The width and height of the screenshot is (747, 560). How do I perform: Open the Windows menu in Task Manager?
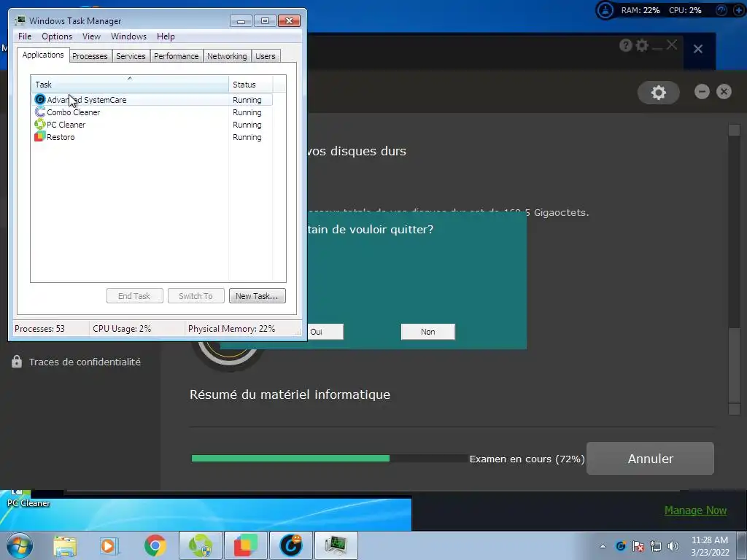click(x=128, y=36)
